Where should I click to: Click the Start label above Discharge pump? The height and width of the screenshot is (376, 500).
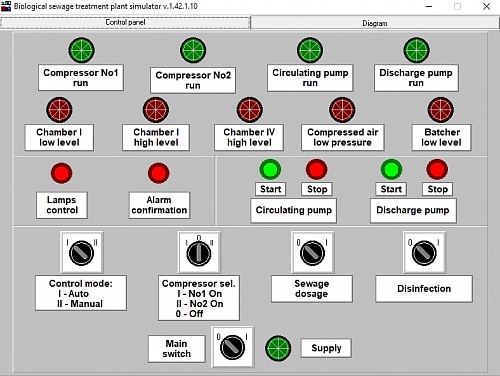click(391, 189)
